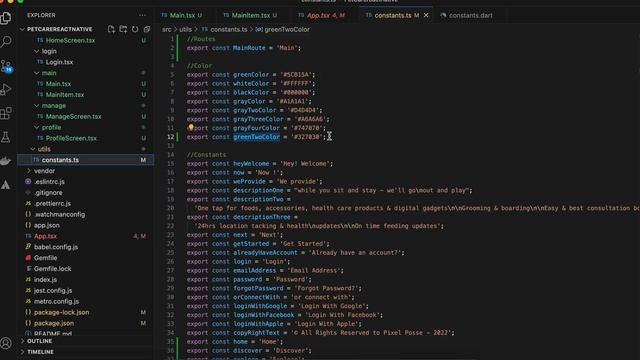Open jest.config.js file

pos(53,290)
